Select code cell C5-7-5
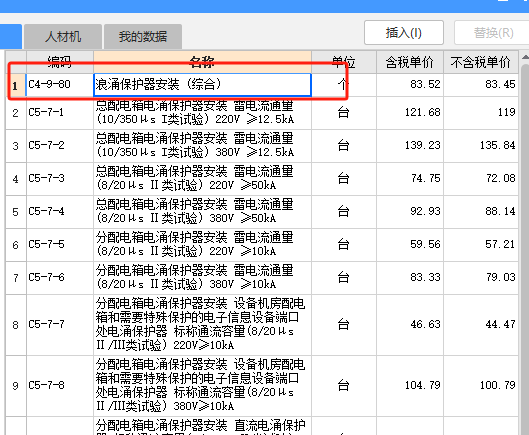 pos(60,245)
